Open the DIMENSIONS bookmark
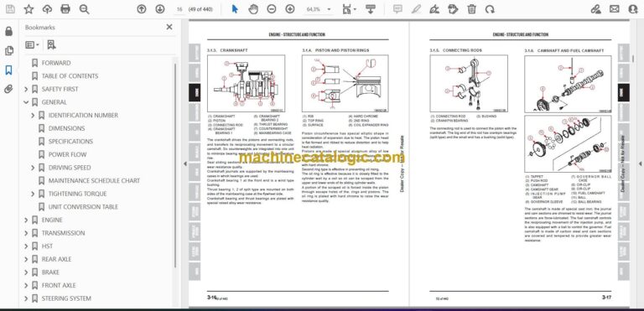The image size is (644, 311). [66, 128]
